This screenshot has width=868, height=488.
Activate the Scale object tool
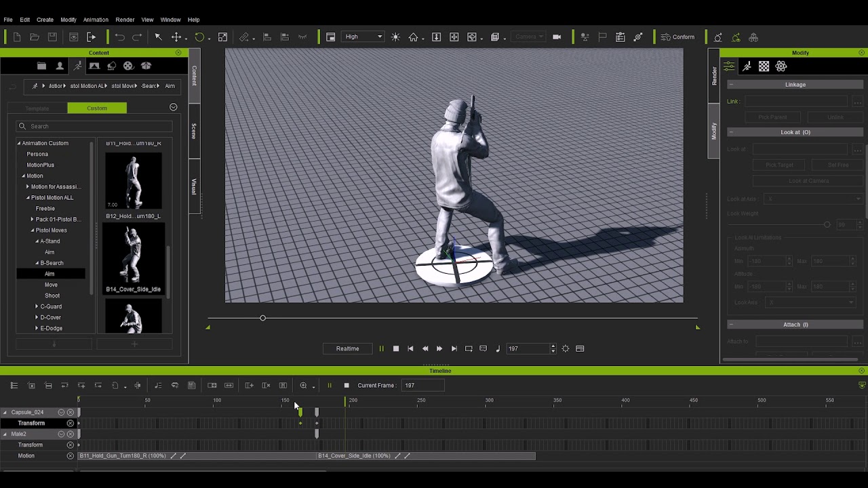(x=222, y=37)
